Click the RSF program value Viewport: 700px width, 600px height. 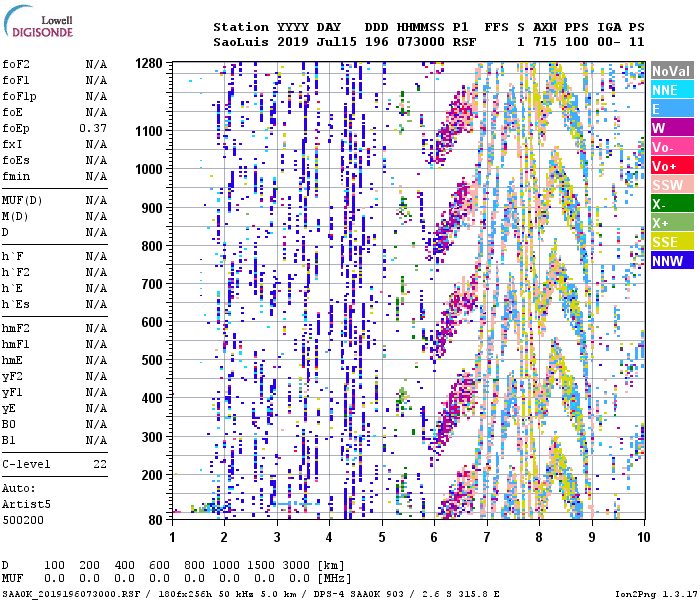point(464,42)
